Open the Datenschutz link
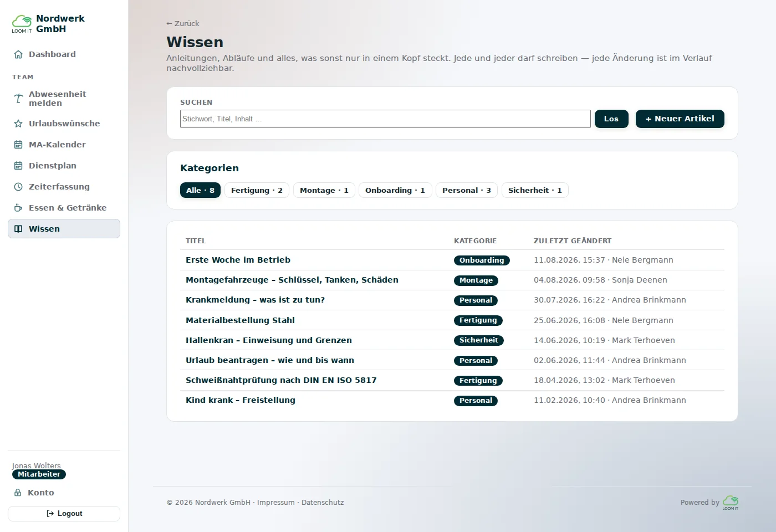This screenshot has height=532, width=776. [323, 503]
